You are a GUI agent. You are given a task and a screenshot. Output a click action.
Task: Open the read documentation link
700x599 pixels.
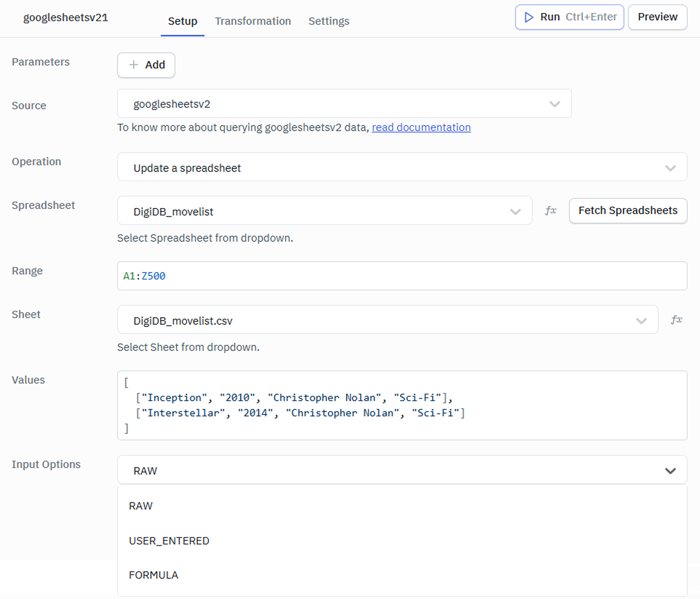421,127
